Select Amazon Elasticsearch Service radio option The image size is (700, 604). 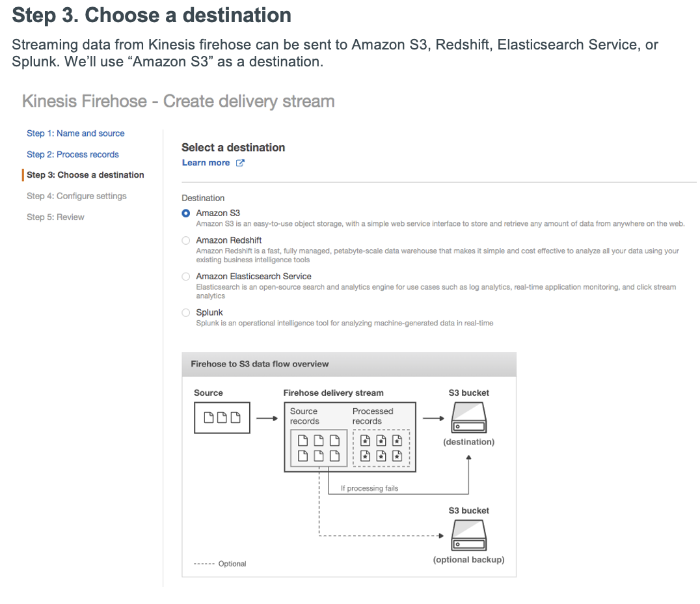click(x=186, y=277)
